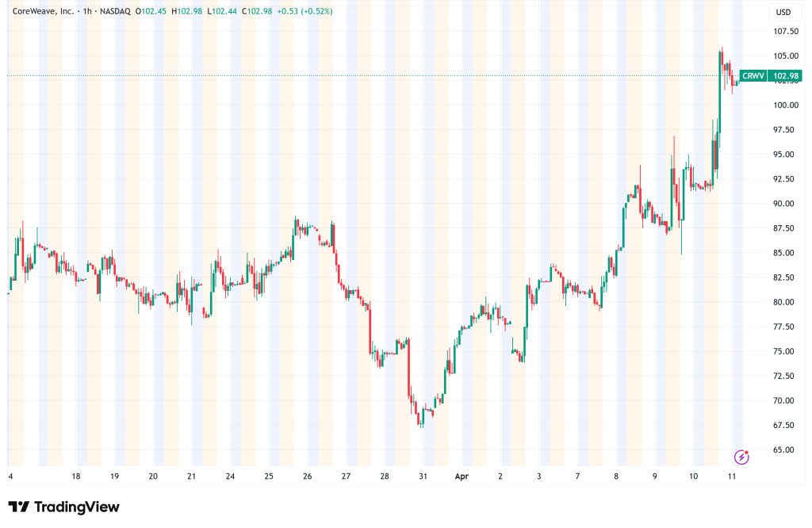Click the 102.98 current price label

pyautogui.click(x=787, y=75)
